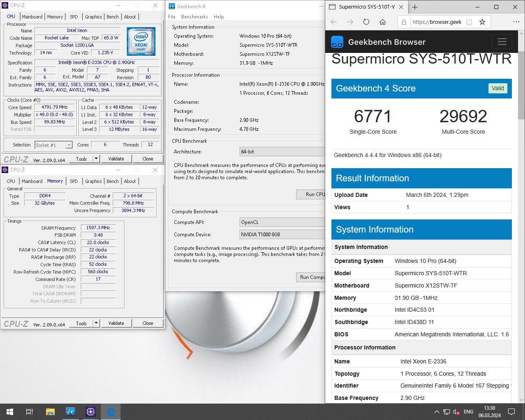Image resolution: width=525 pixels, height=420 pixels.
Task: Open the 64-bit Architecture dropdown
Action: click(x=282, y=152)
